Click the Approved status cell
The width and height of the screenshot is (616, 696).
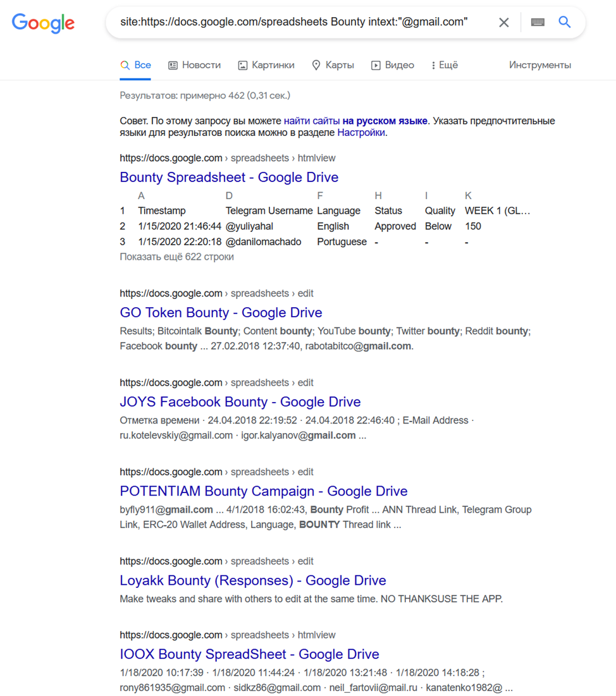click(395, 226)
